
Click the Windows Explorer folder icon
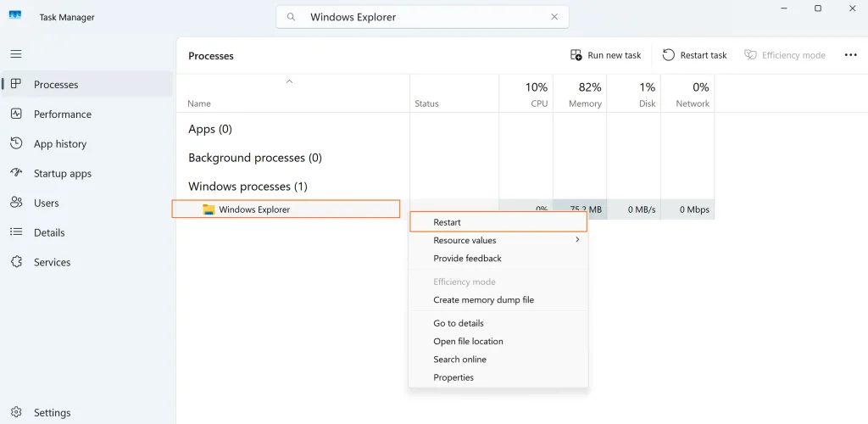point(209,209)
